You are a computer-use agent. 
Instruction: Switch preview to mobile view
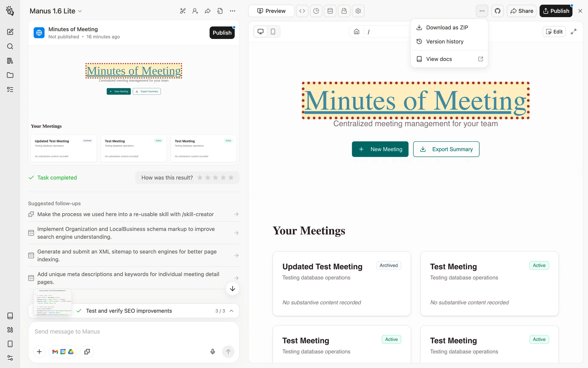coord(273,32)
